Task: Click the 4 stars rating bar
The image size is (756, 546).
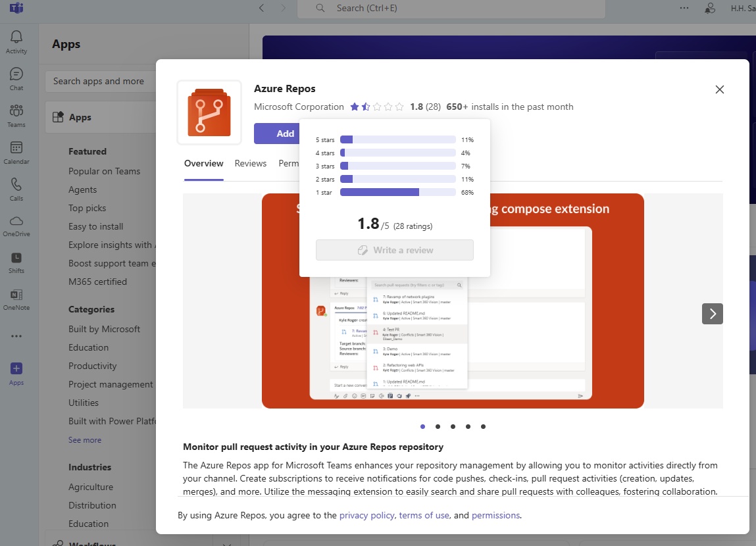Action: [x=398, y=153]
